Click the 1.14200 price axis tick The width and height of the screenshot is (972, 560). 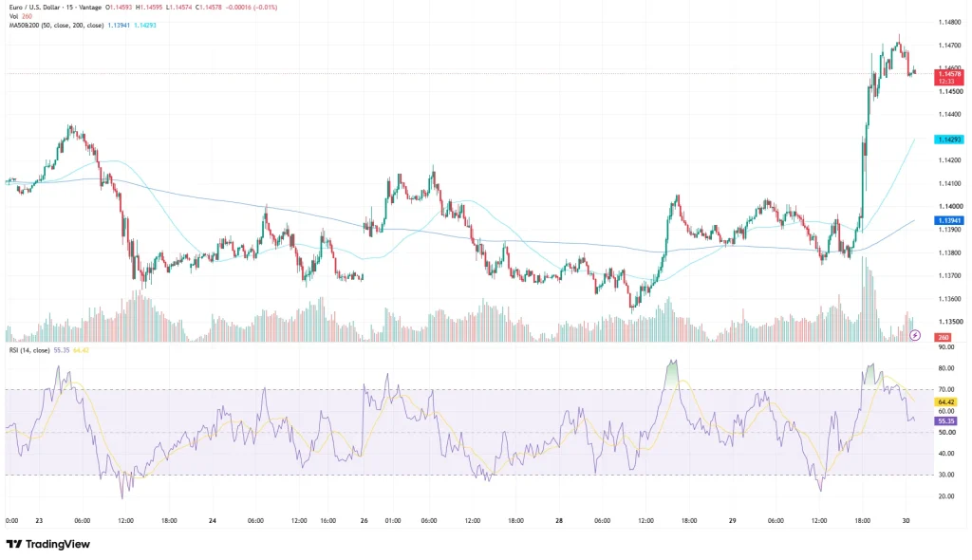[950, 160]
